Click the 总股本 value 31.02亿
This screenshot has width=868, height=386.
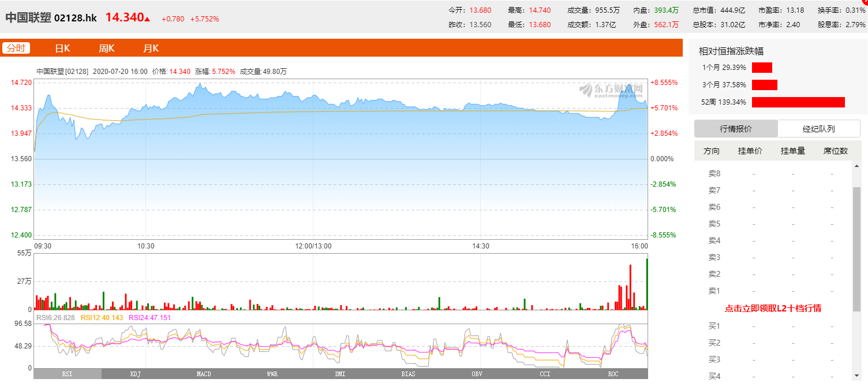tap(733, 25)
